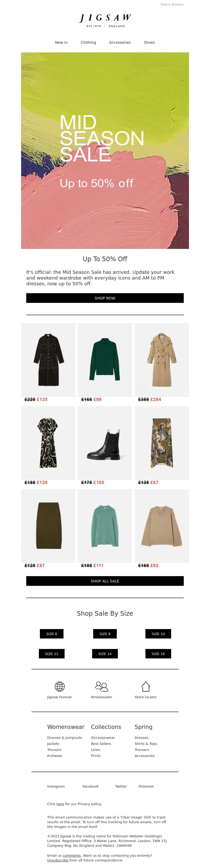The height and width of the screenshot is (868, 210).
Task: Open the New in menu item
Action: pos(61,42)
